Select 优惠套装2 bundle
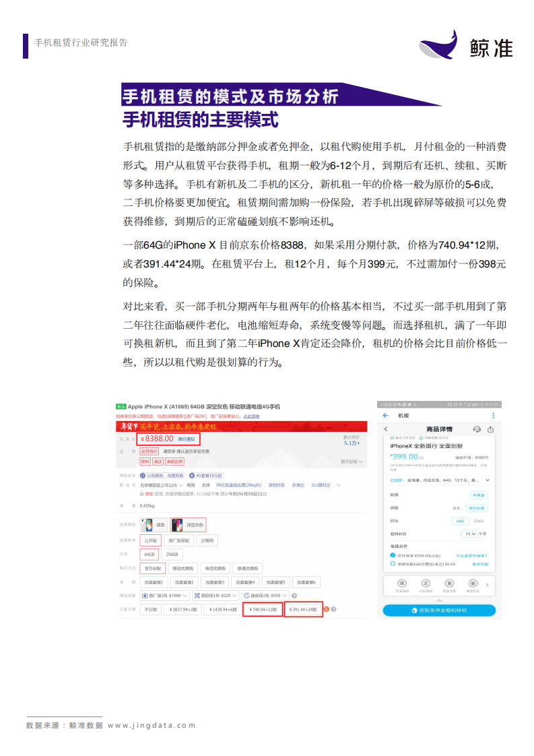The width and height of the screenshot is (534, 756). pos(184,582)
